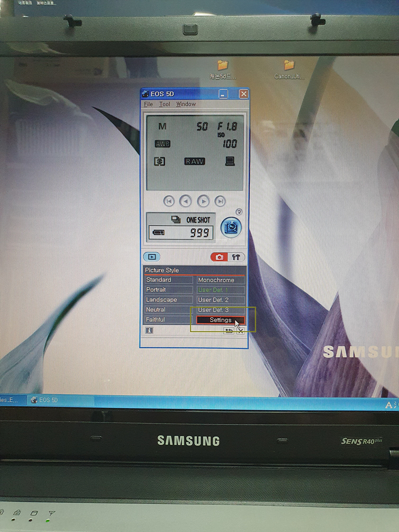Viewport: 399px width, 532px height.
Task: Switch to the red camera shooting menu tab
Action: point(219,257)
